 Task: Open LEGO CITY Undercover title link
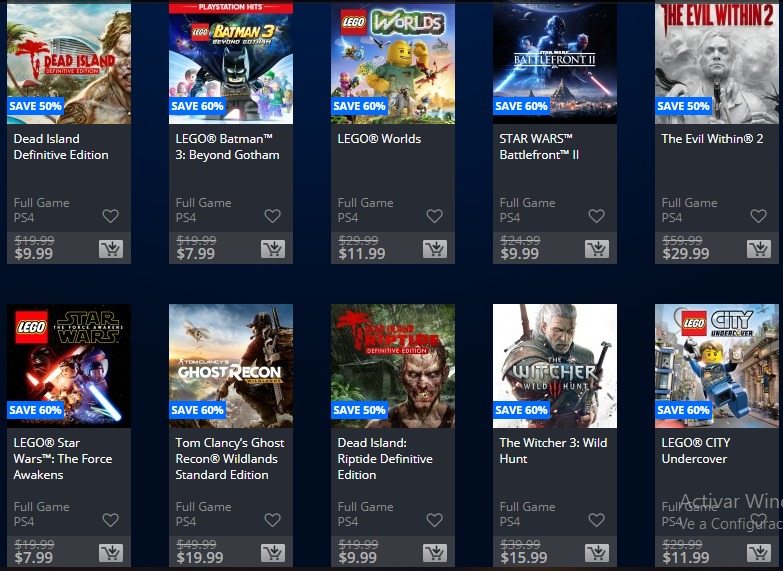tap(696, 451)
